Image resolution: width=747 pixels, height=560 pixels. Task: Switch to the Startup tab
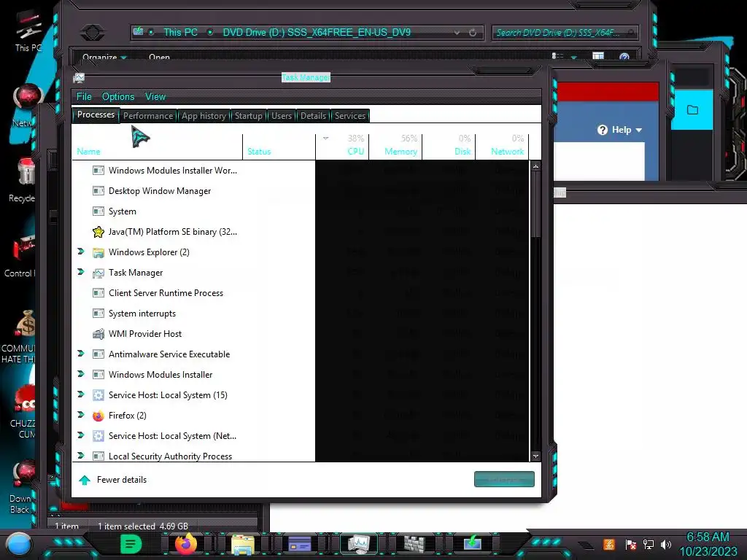pos(248,116)
